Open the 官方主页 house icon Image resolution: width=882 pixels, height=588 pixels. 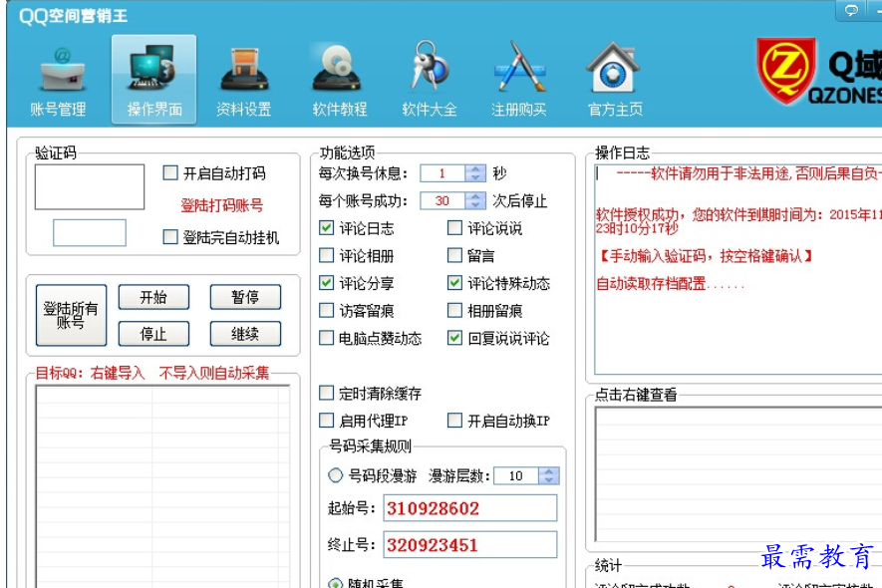(613, 68)
